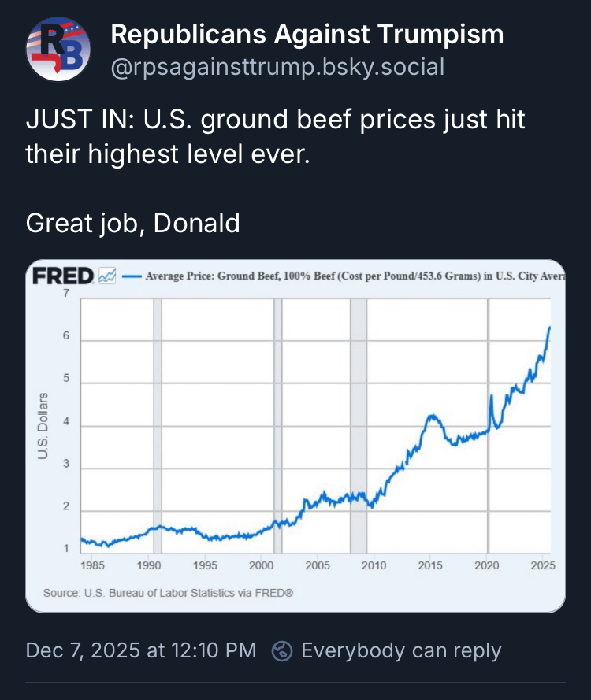Open the ground beef price chart image
Image resolution: width=591 pixels, height=700 pixels.
pyautogui.click(x=295, y=435)
